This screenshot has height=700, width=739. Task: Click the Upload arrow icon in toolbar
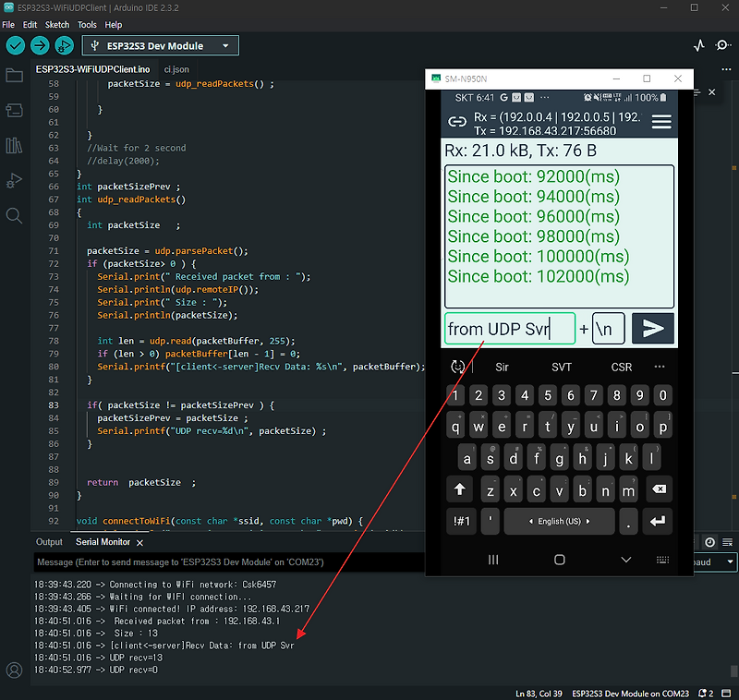39,44
